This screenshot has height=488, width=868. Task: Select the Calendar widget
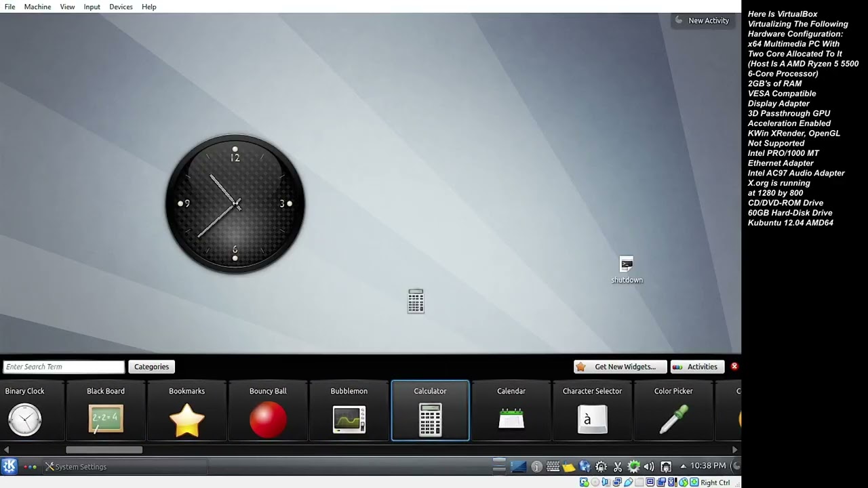tap(511, 411)
